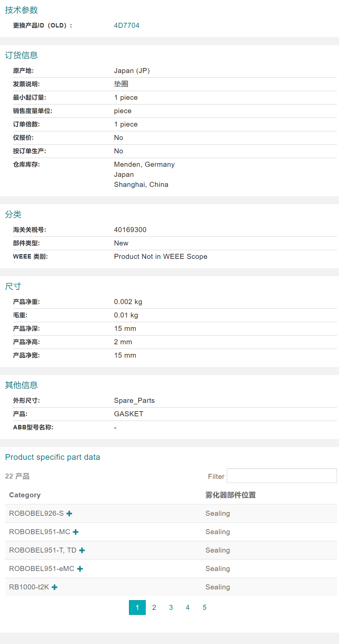This screenshot has height=644, width=339.
Task: Jump to page 4 of results
Action: tap(188, 607)
